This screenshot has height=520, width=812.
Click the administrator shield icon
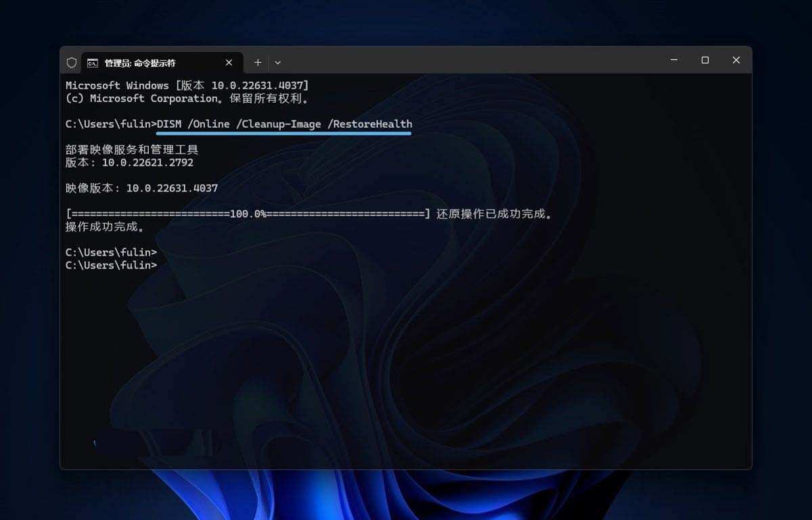click(x=72, y=62)
